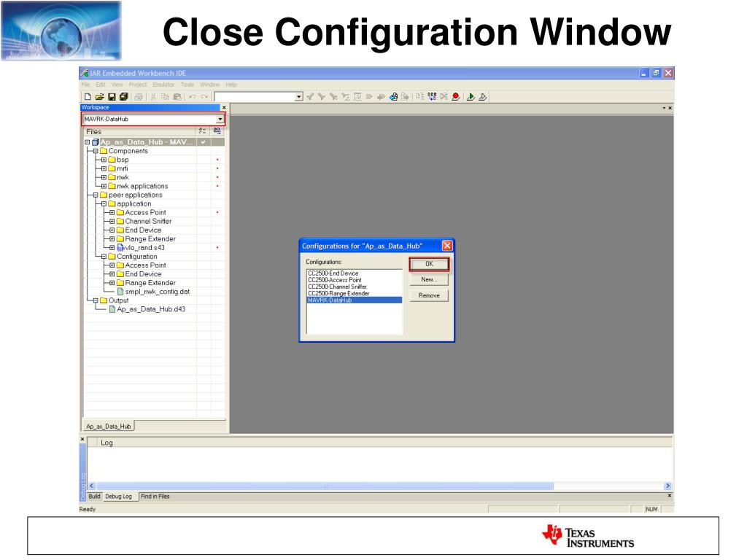747x560 pixels.
Task: Click the Paste toolbar icon
Action: tap(177, 97)
